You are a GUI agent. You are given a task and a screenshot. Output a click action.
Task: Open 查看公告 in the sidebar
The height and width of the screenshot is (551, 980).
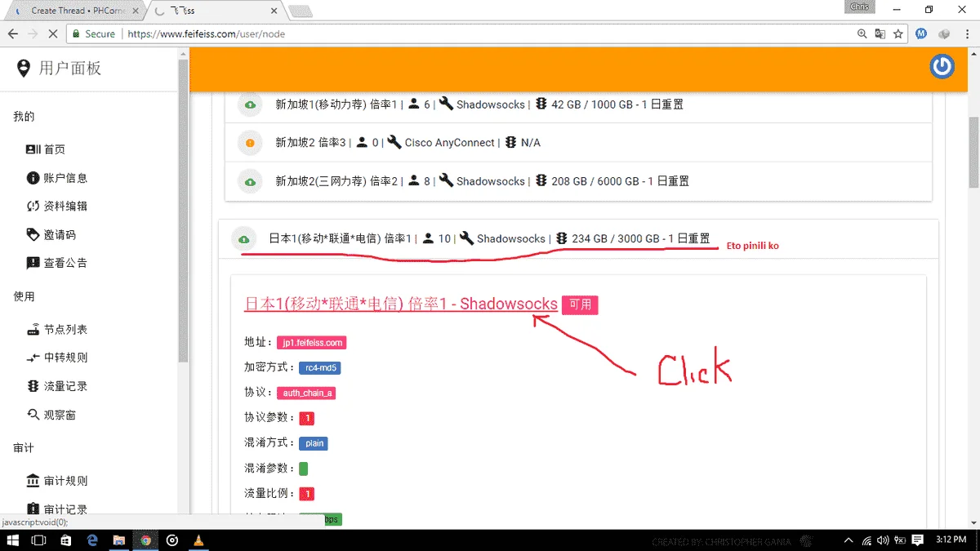tap(57, 263)
